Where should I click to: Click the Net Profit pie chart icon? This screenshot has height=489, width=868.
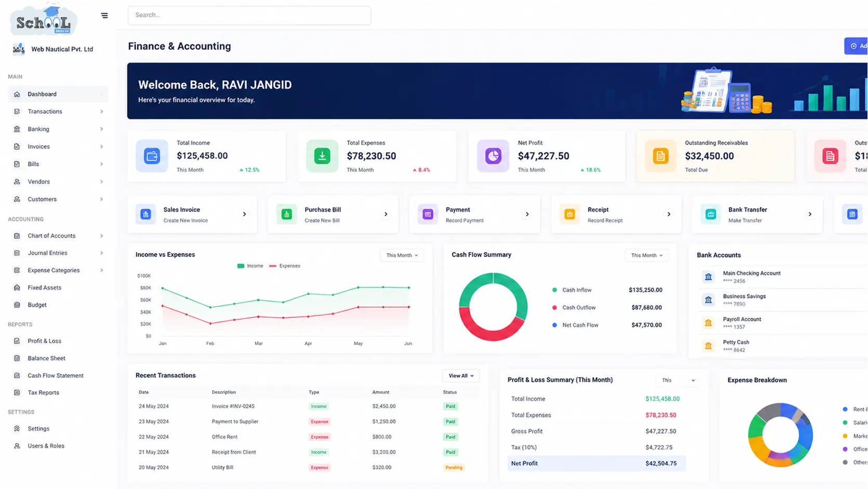click(493, 156)
